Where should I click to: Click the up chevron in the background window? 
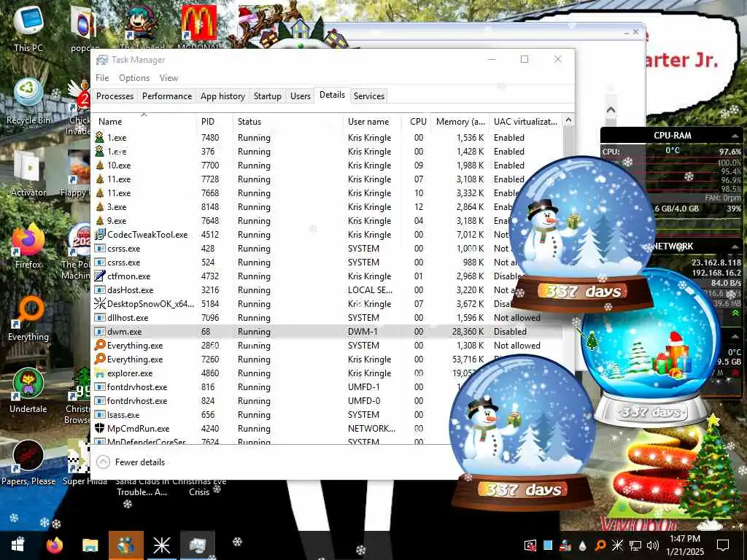click(611, 110)
